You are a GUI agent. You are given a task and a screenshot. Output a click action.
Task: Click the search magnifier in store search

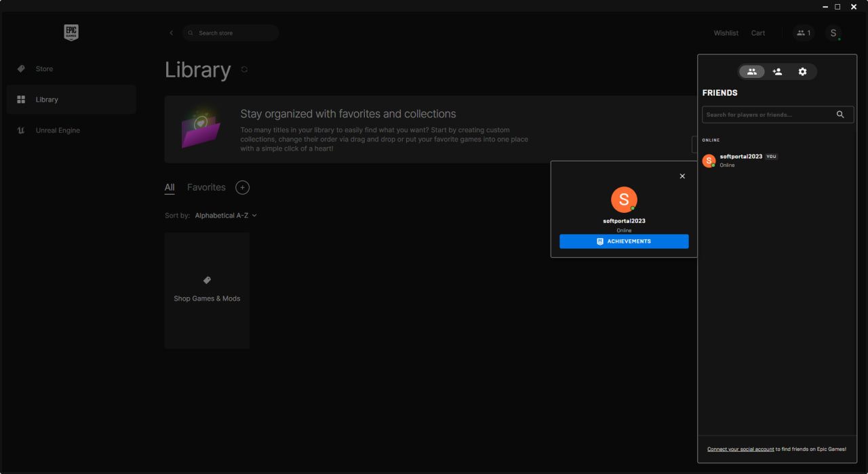(191, 33)
